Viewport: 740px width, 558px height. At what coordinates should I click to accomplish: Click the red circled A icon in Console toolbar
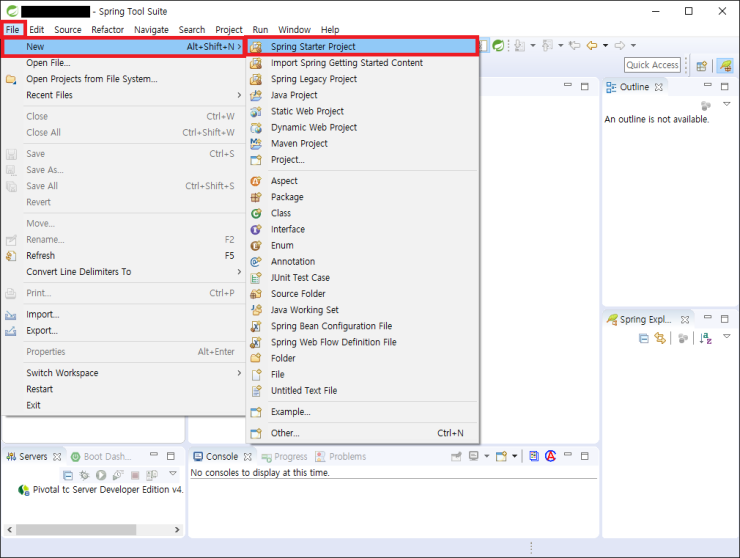(551, 456)
